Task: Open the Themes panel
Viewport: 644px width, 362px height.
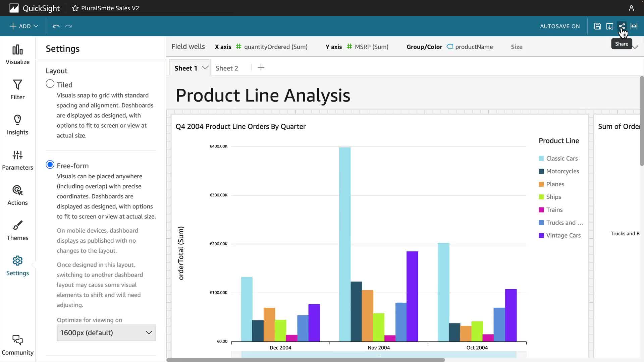Action: click(17, 231)
